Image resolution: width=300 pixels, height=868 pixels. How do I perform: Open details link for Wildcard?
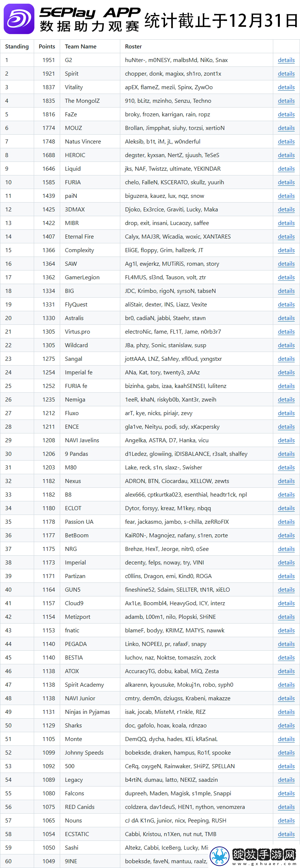286,345
